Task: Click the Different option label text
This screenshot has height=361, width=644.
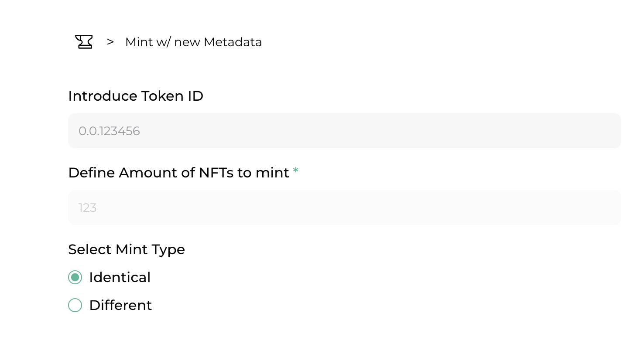Action: click(120, 305)
